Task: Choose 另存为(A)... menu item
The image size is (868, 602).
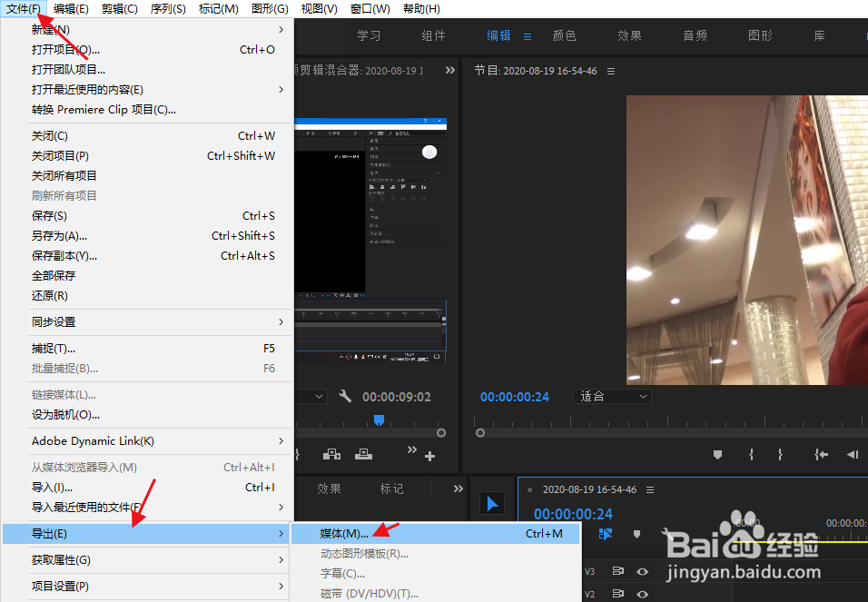Action: pyautogui.click(x=147, y=236)
